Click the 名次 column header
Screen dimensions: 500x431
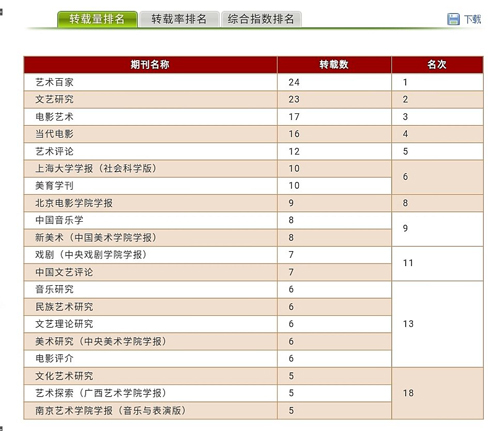tap(437, 65)
